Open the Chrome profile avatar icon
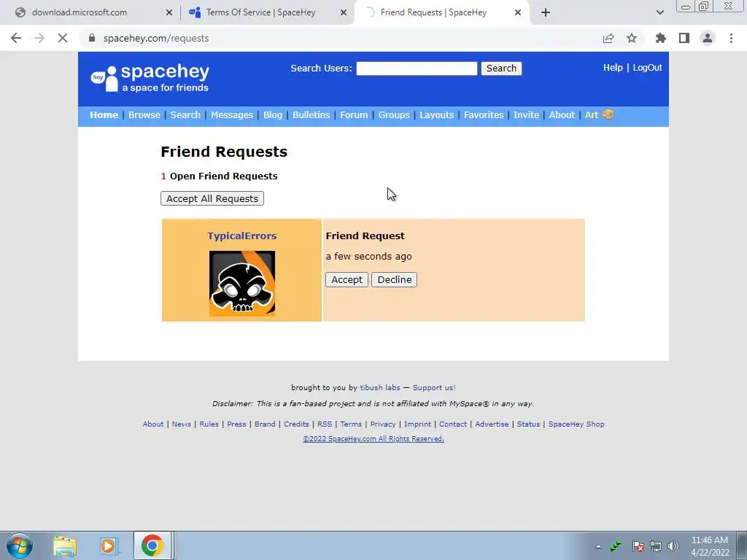747x560 pixels. 708,38
